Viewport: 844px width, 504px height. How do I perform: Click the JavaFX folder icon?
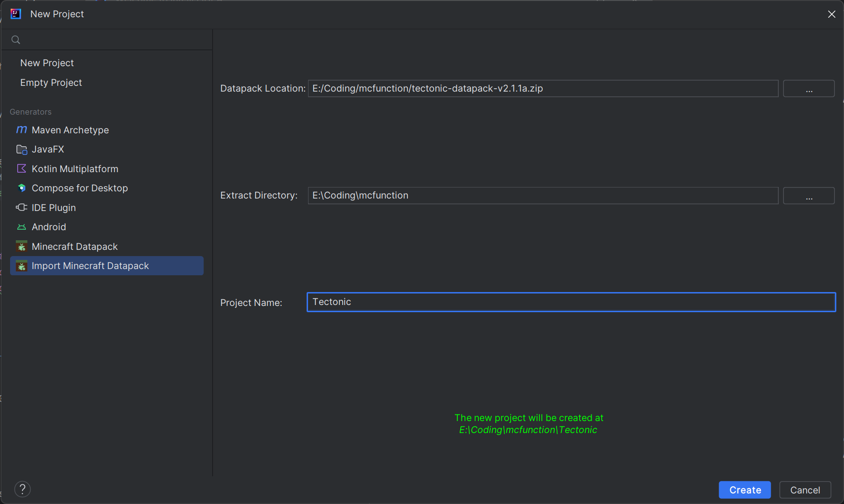tap(22, 150)
